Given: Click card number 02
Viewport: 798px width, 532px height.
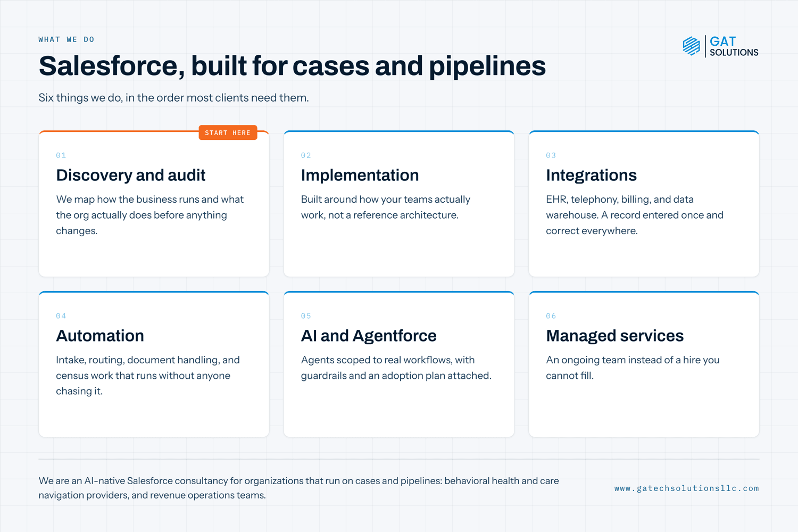Looking at the screenshot, I should (306, 155).
